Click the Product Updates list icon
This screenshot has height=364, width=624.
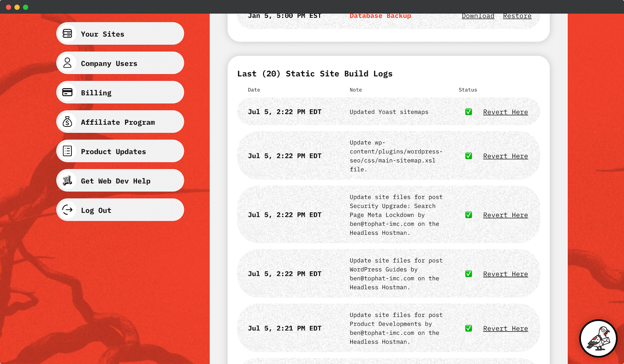[x=67, y=151]
